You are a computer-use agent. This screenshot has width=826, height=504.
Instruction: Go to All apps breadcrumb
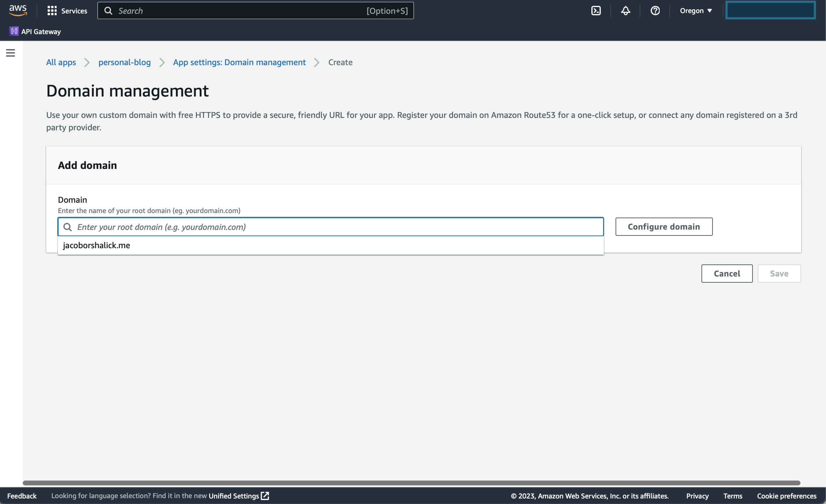pyautogui.click(x=61, y=62)
